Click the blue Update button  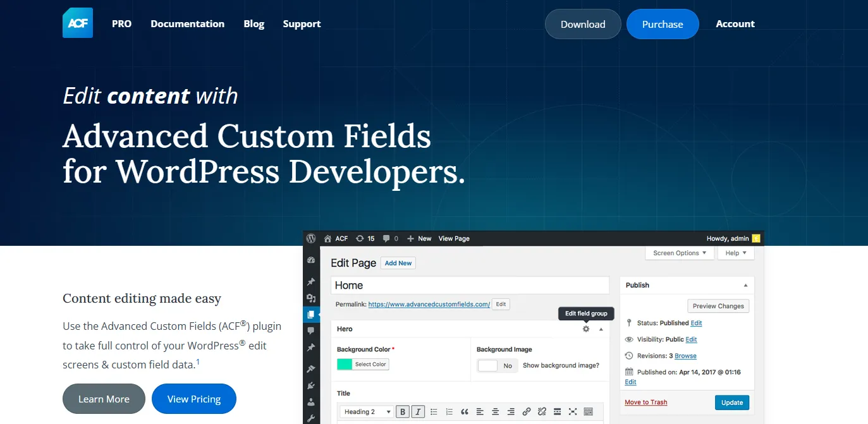pos(732,403)
